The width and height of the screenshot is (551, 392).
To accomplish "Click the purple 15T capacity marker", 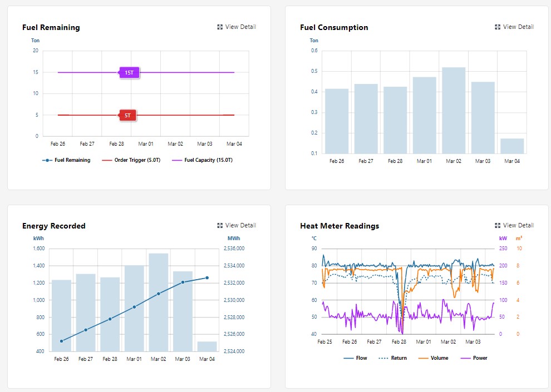I will click(x=129, y=73).
